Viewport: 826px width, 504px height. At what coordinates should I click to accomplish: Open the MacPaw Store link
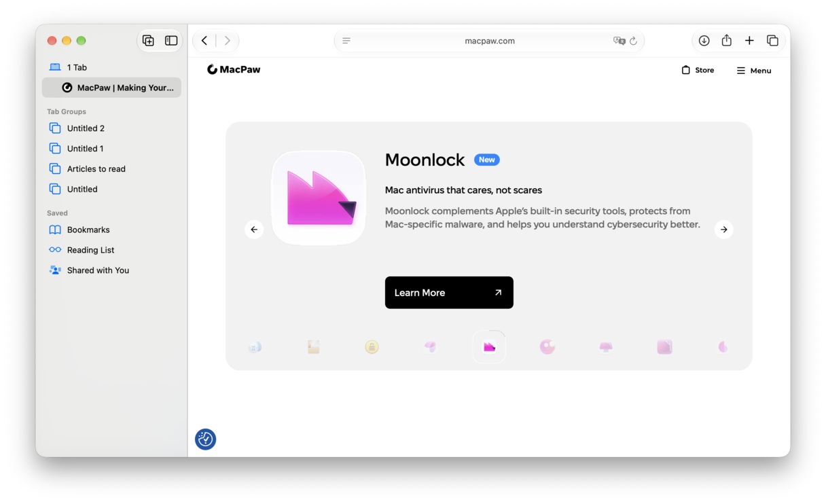click(x=698, y=70)
